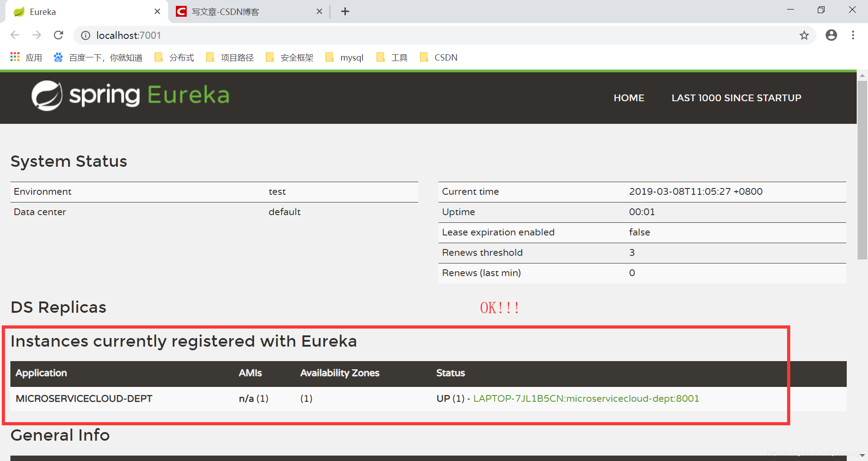Open the CSDN bookmark folder
The width and height of the screenshot is (868, 461).
[x=439, y=57]
